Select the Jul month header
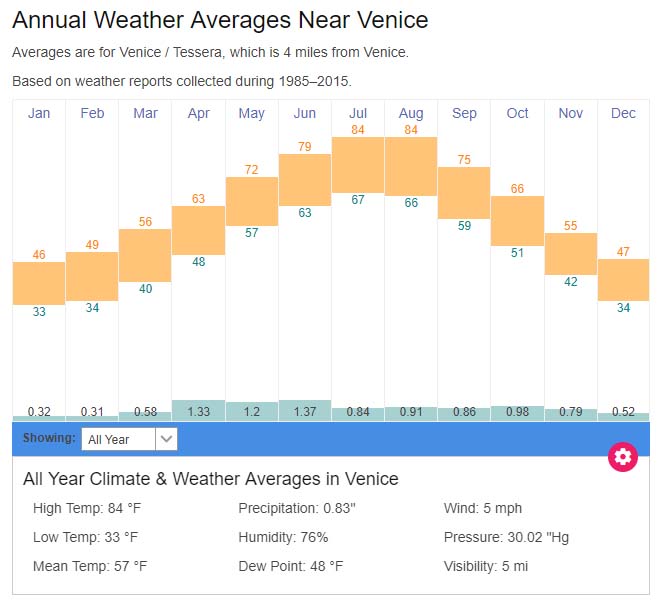 [358, 114]
